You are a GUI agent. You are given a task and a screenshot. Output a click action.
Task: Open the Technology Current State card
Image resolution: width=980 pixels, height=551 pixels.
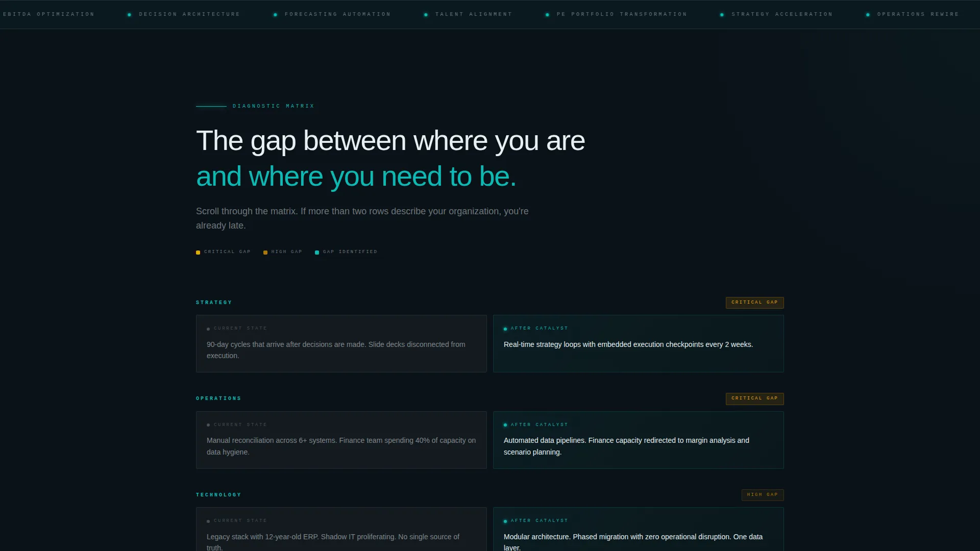(x=341, y=530)
